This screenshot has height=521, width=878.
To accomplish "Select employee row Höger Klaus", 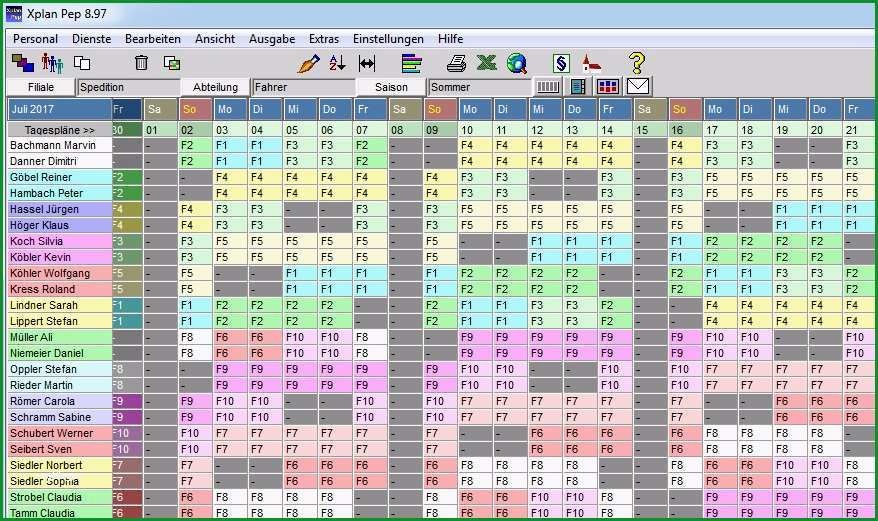I will click(x=59, y=225).
